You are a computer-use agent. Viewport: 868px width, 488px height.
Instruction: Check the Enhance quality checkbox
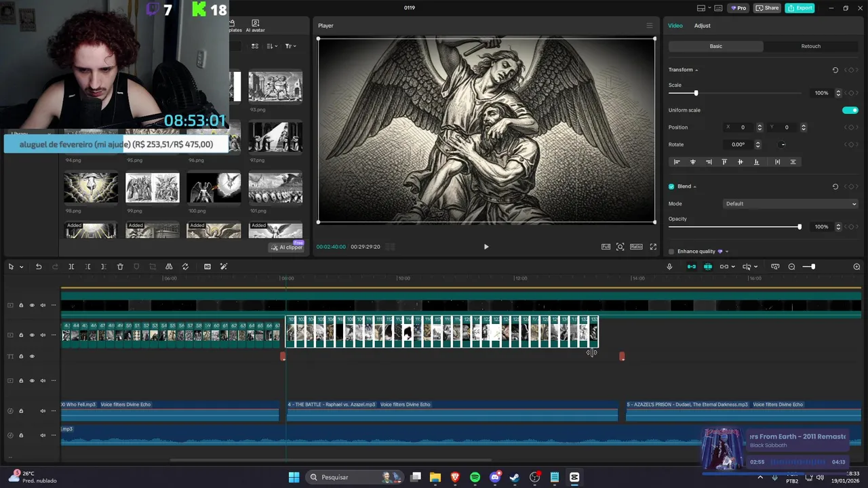[671, 251]
